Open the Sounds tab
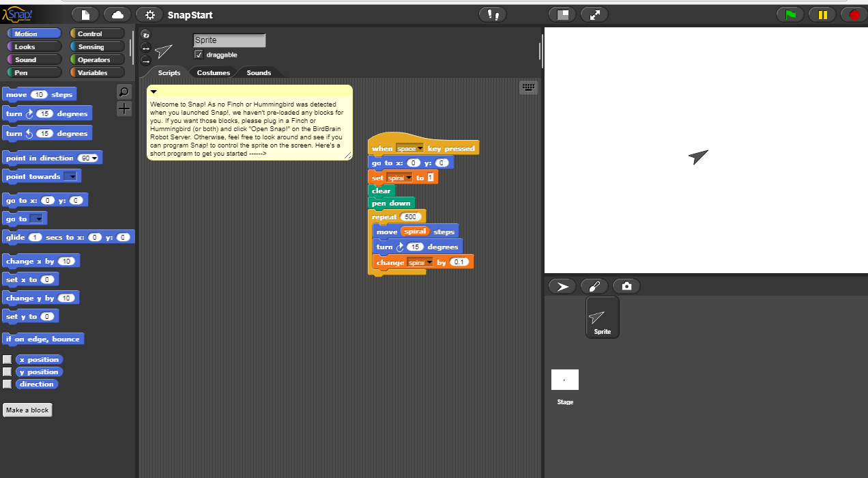Viewport: 868px width, 478px height. 258,72
